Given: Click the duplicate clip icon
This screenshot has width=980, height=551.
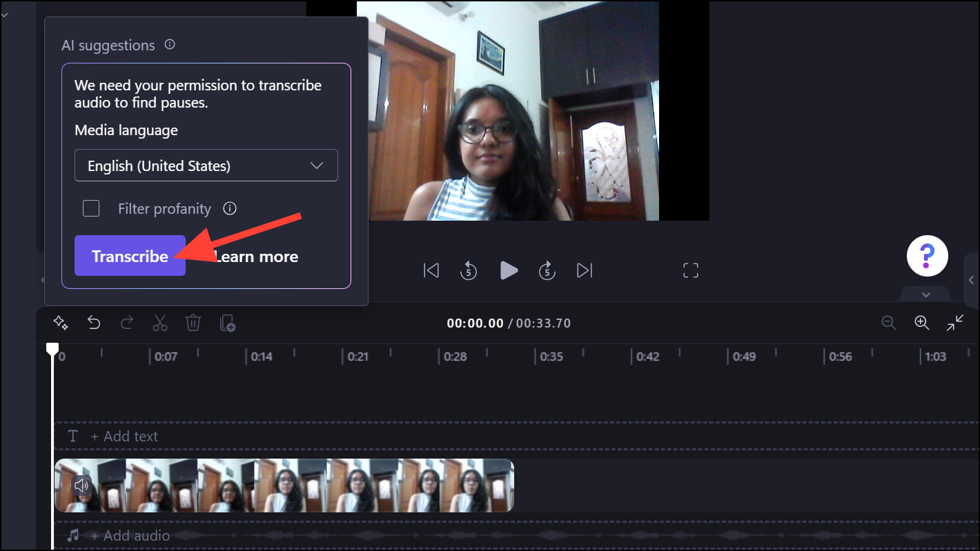Looking at the screenshot, I should click(228, 323).
